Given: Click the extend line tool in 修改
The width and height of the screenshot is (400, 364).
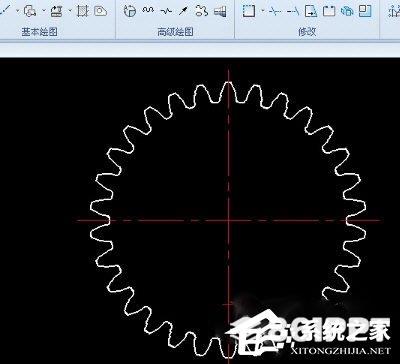Looking at the screenshot, I should click(293, 11).
